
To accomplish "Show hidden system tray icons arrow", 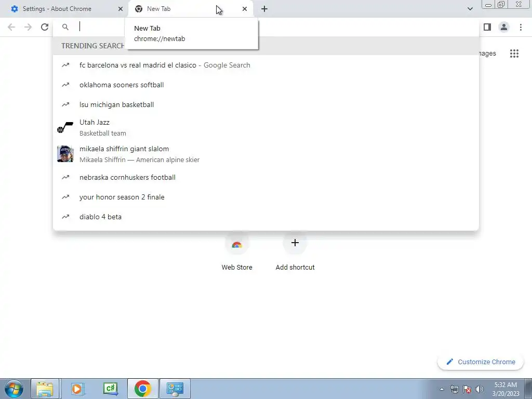I will pos(442,389).
